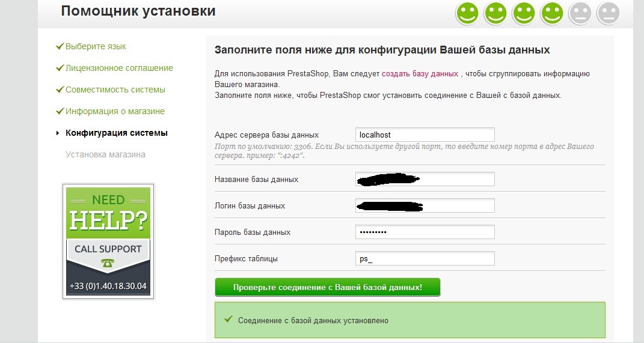Click the database server address field
644x343 pixels.
coord(425,135)
